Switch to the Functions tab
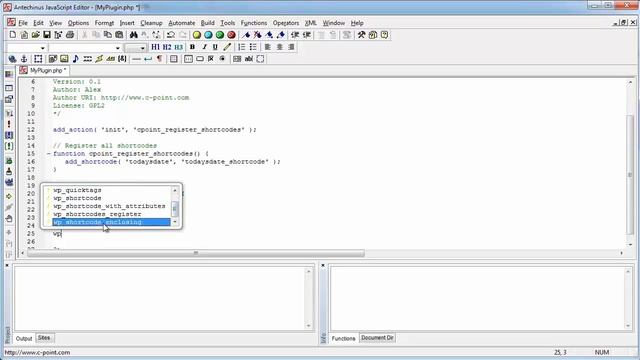 tap(343, 338)
